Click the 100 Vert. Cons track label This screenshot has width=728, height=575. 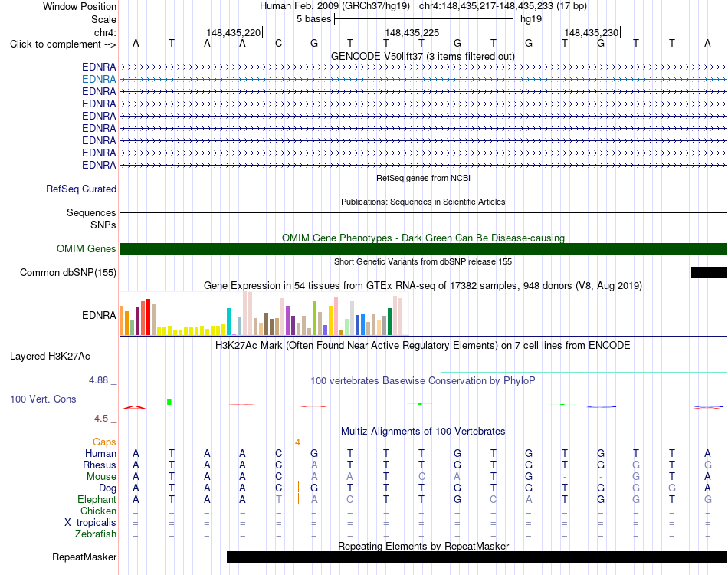point(43,399)
